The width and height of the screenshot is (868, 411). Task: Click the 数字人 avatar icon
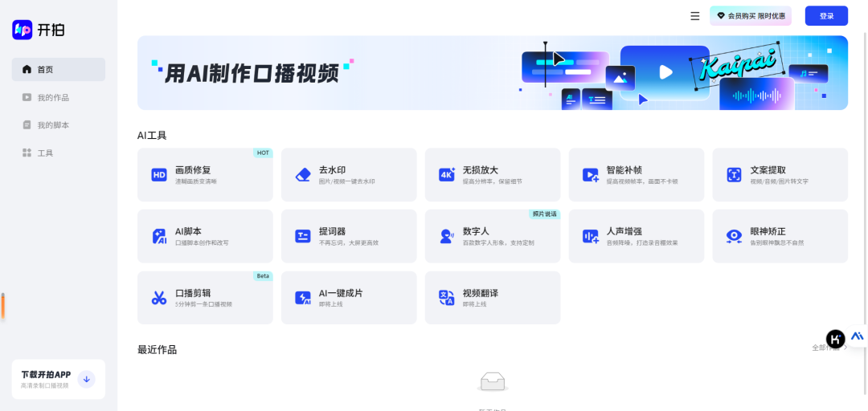[x=447, y=236]
